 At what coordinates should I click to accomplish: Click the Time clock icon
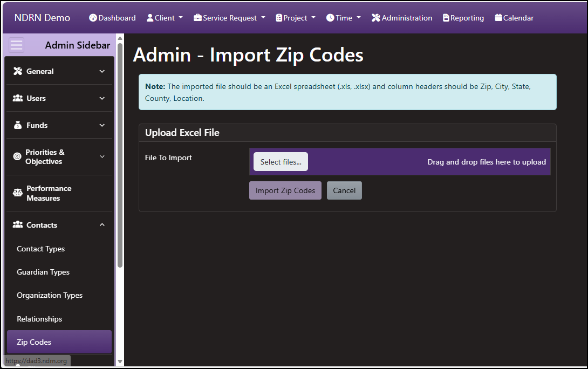(330, 18)
